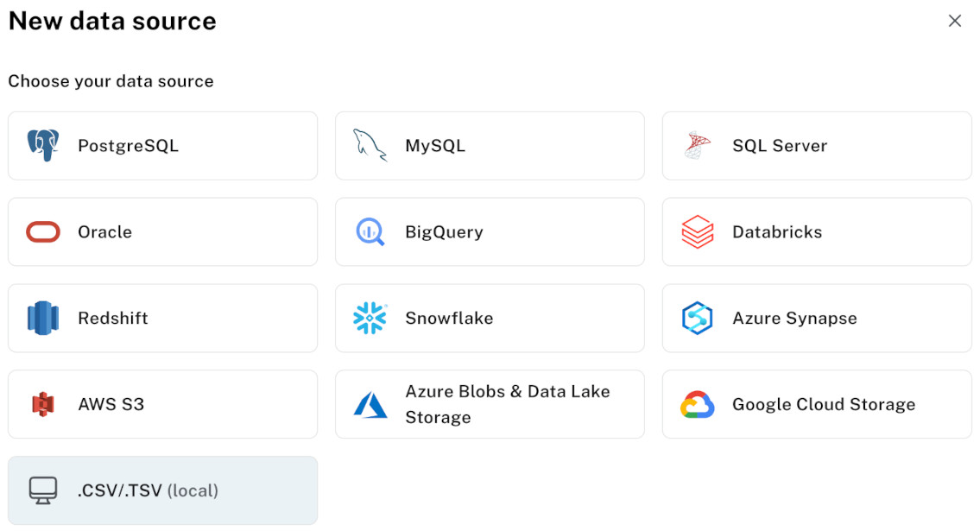This screenshot has width=980, height=531.
Task: Select the .CSV/.TSV (local) option
Action: pyautogui.click(x=162, y=490)
